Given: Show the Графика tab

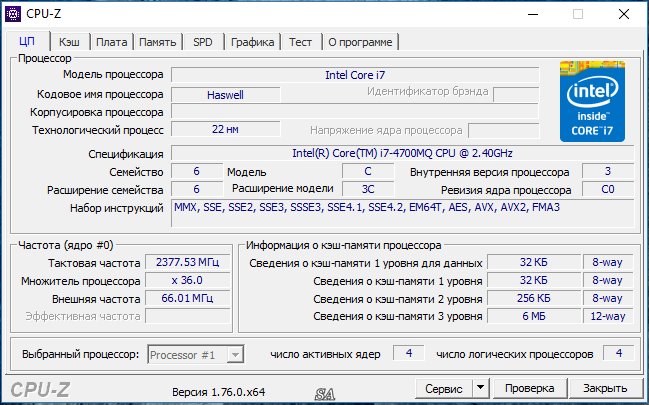Looking at the screenshot, I should (x=252, y=42).
